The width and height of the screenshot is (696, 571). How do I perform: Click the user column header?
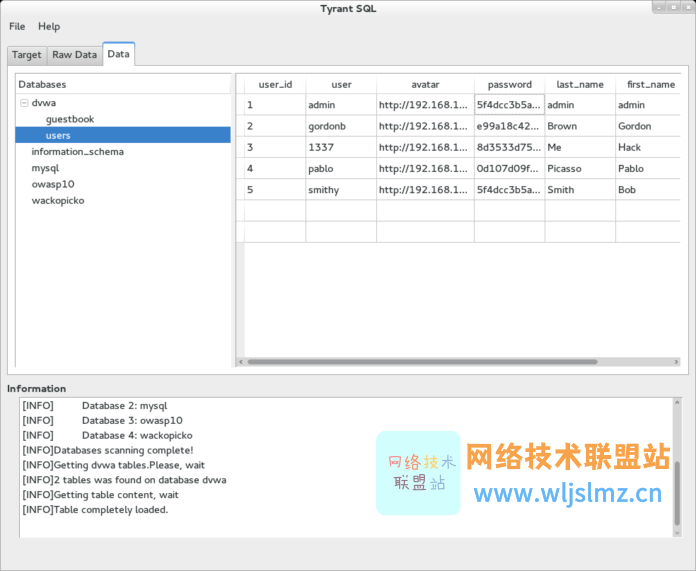point(341,84)
